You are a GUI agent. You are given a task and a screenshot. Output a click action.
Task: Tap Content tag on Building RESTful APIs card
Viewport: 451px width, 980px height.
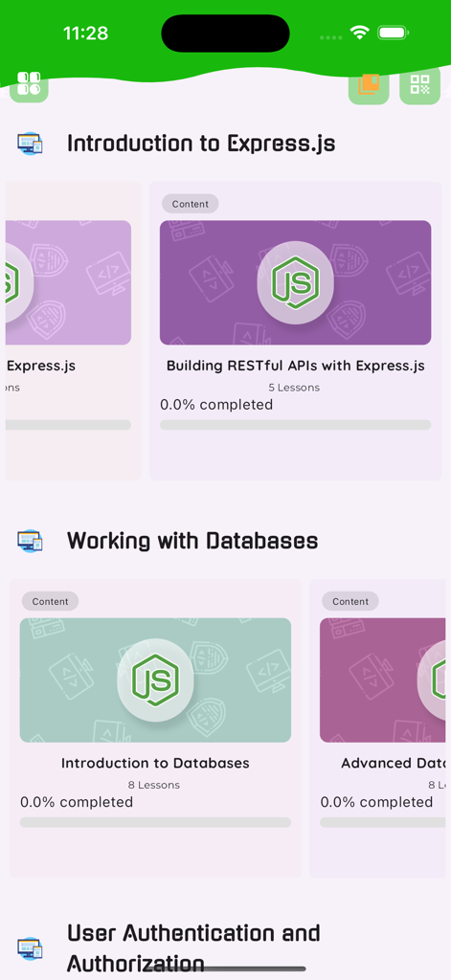click(x=191, y=204)
